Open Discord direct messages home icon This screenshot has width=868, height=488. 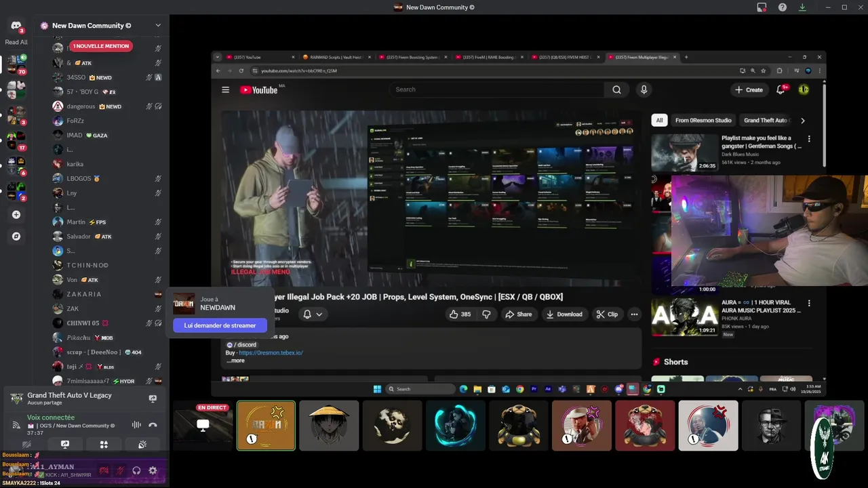tap(16, 26)
